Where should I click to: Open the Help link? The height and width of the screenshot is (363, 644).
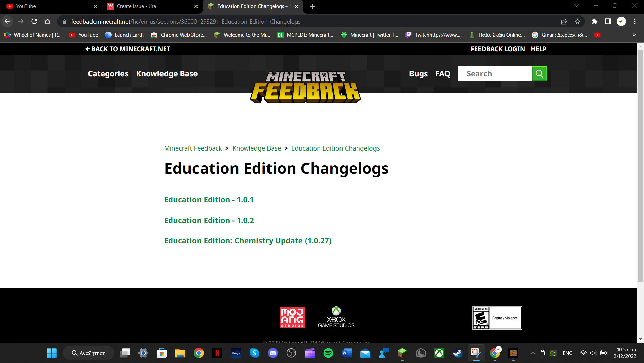pyautogui.click(x=539, y=49)
